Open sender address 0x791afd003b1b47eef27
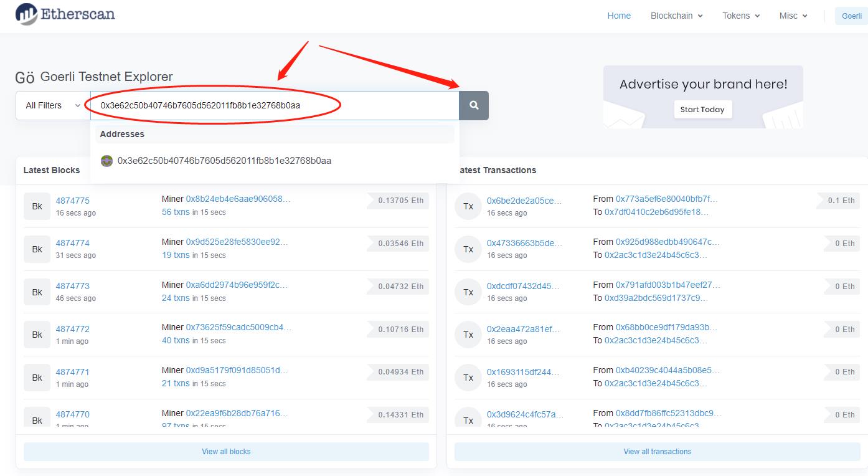The width and height of the screenshot is (868, 476). click(x=668, y=285)
